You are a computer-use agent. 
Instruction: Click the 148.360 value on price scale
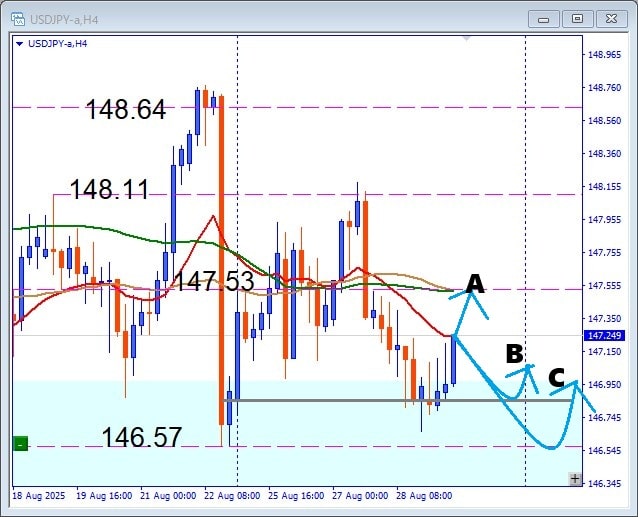coord(605,153)
